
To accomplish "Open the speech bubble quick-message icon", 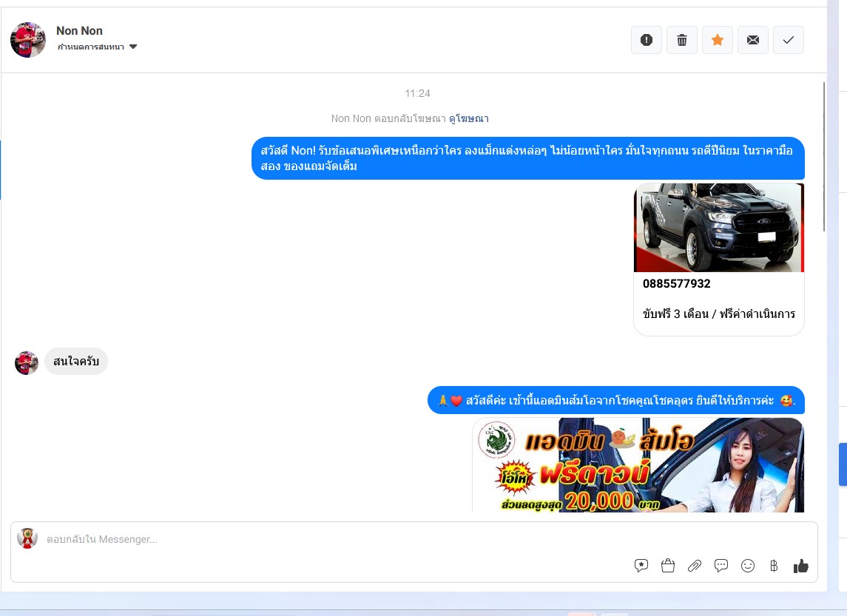I will coord(721,566).
